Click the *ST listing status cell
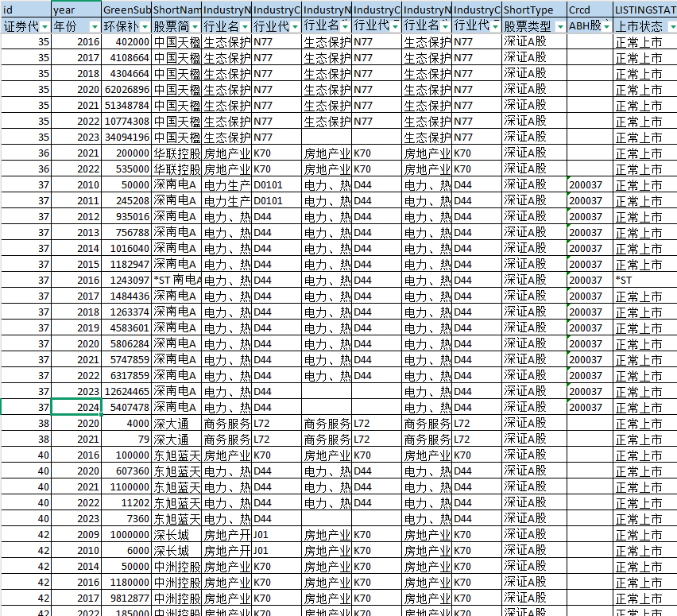This screenshot has height=616, width=677. click(x=644, y=281)
